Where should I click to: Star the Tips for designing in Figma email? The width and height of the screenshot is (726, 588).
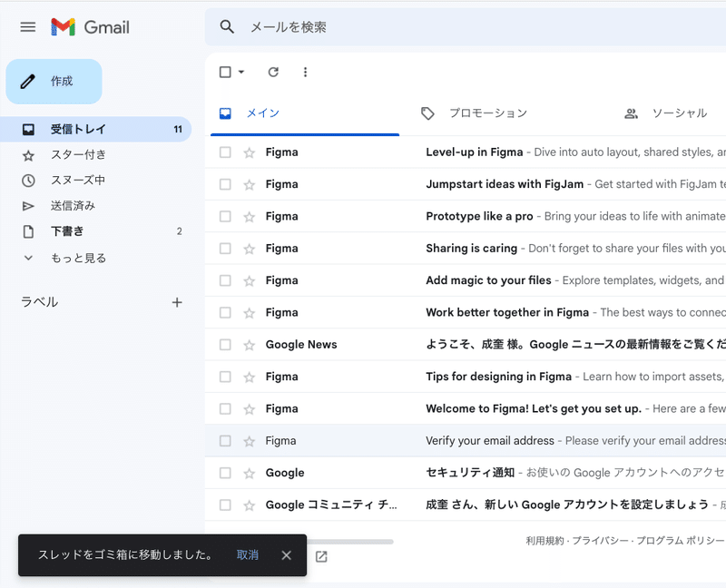coord(249,377)
